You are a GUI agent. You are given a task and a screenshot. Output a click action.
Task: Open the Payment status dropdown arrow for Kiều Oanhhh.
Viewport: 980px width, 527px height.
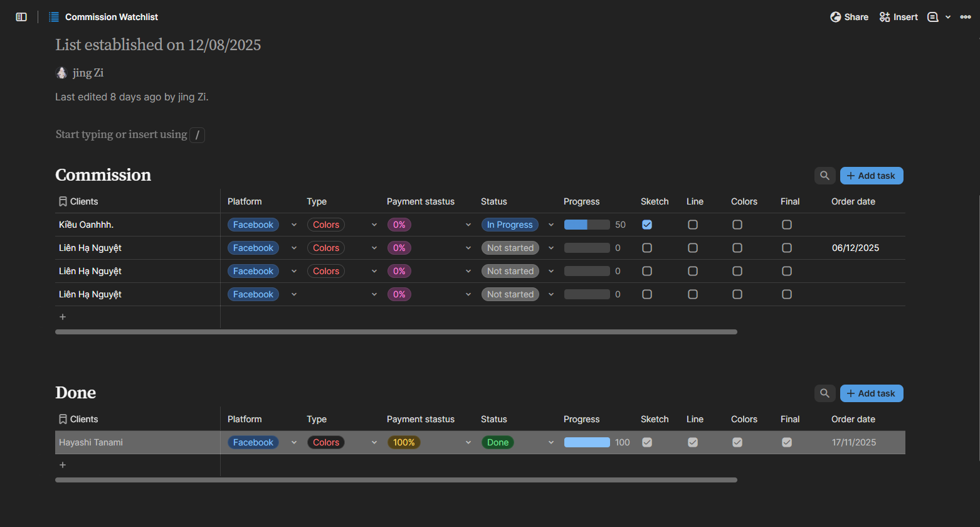click(x=468, y=225)
